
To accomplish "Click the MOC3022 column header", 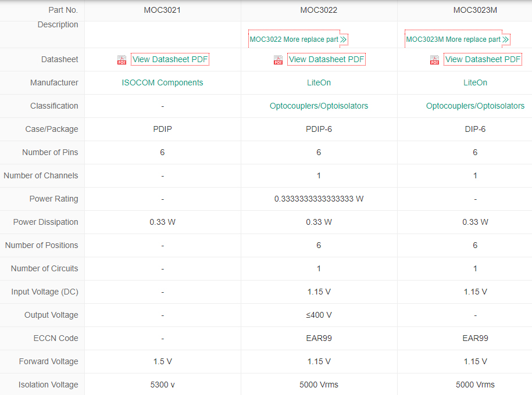I will [x=319, y=9].
